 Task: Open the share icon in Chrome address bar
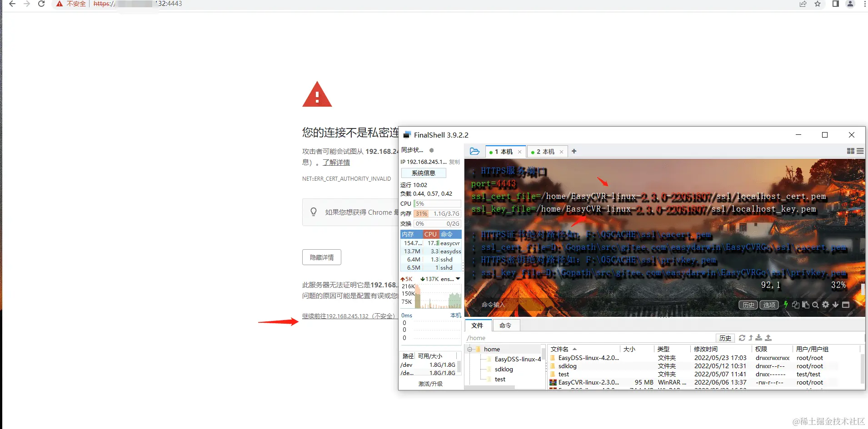[803, 4]
